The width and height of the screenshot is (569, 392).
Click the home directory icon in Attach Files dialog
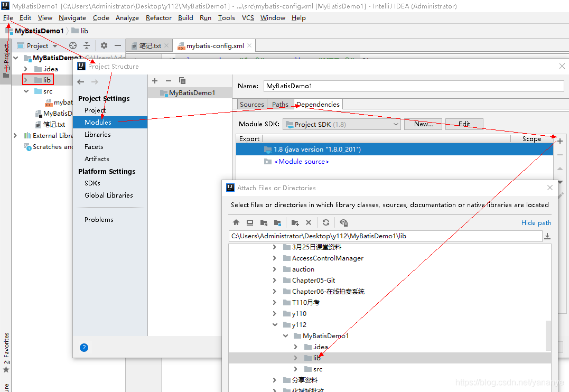(x=236, y=222)
